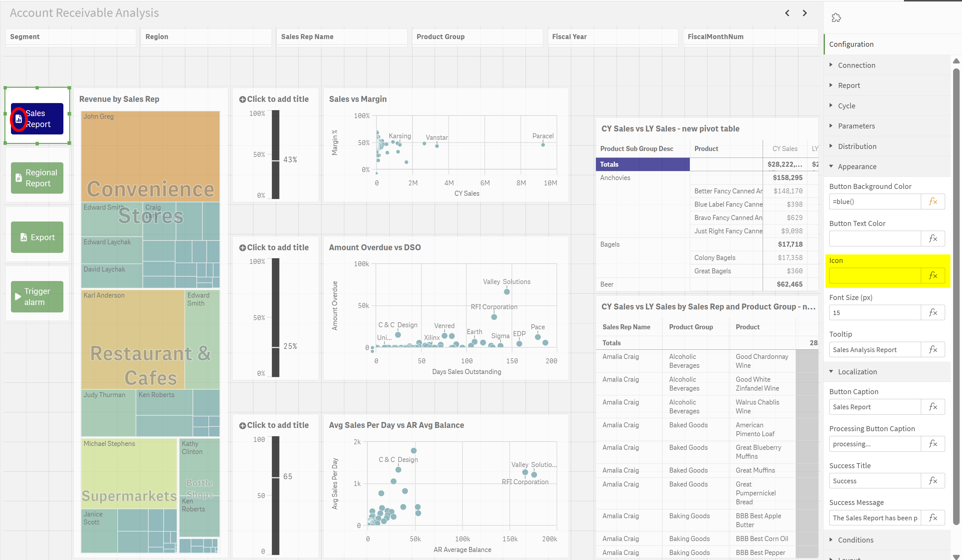Open expression editor for Success Message
The image size is (962, 560).
(933, 518)
